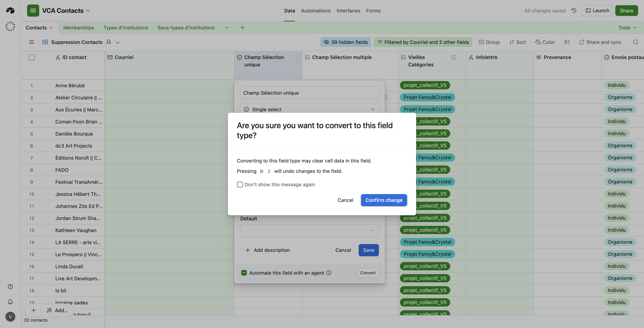
Task: Toggle the 39 hidden fields button
Action: click(346, 42)
